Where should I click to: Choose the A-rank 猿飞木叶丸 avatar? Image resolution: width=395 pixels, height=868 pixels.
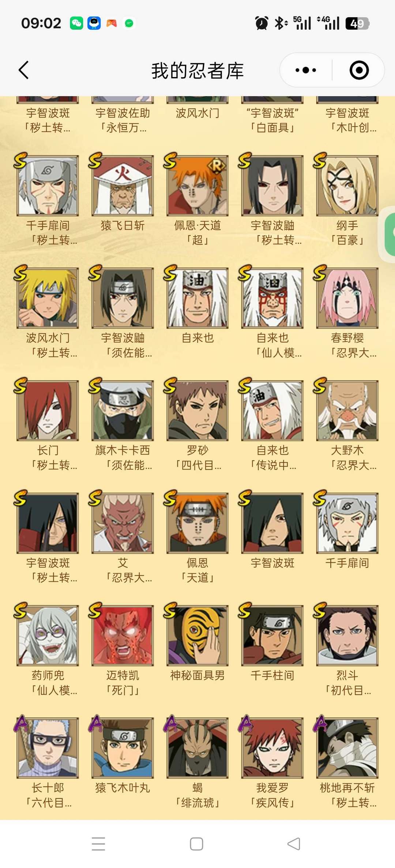pos(123,748)
